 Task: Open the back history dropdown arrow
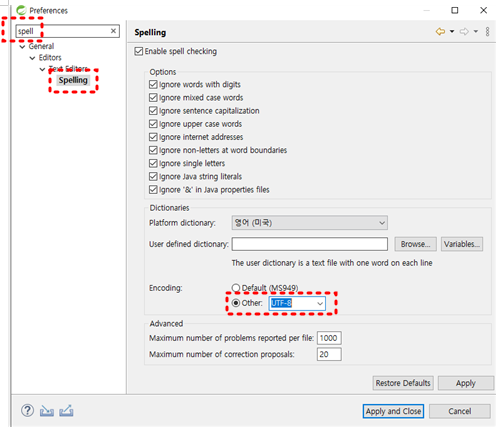[452, 32]
